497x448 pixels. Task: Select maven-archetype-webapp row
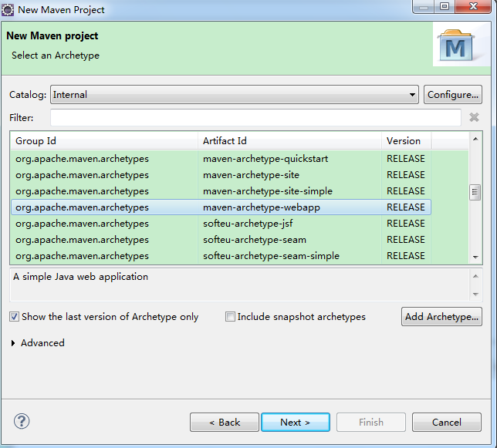(221, 207)
